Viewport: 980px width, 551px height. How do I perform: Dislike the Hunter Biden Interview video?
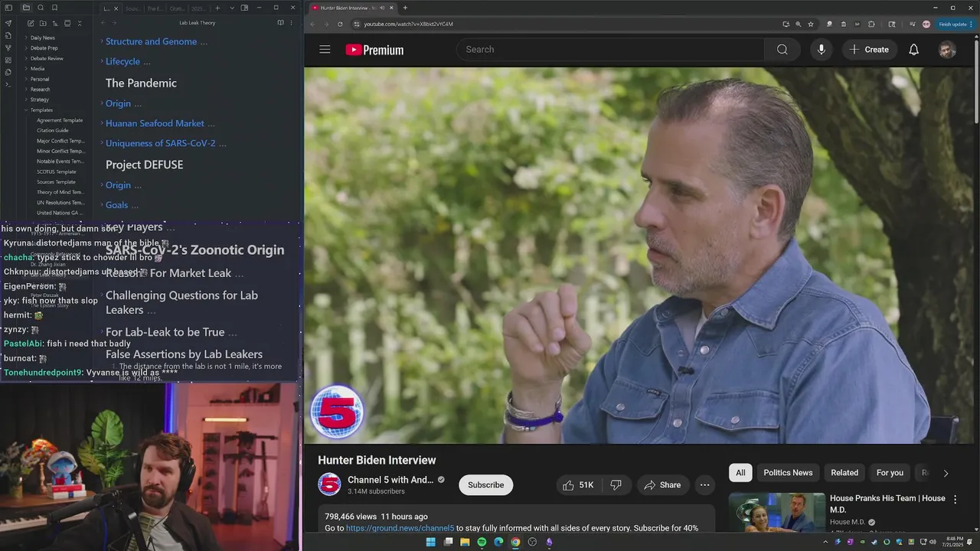tap(616, 485)
